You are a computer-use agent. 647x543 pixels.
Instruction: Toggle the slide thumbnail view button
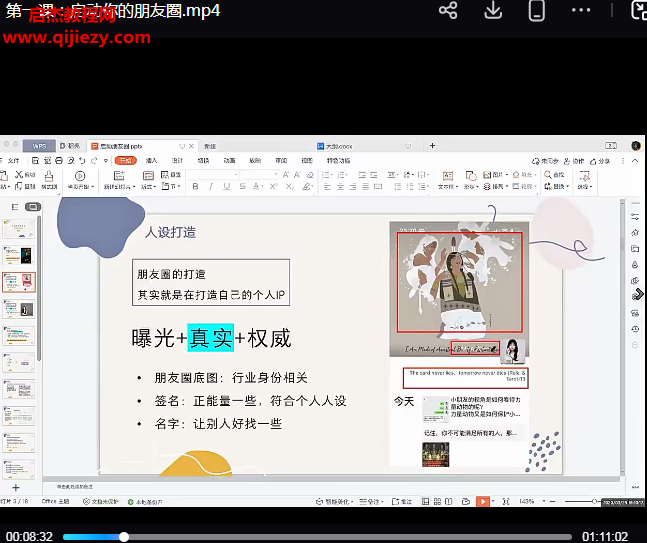click(33, 207)
